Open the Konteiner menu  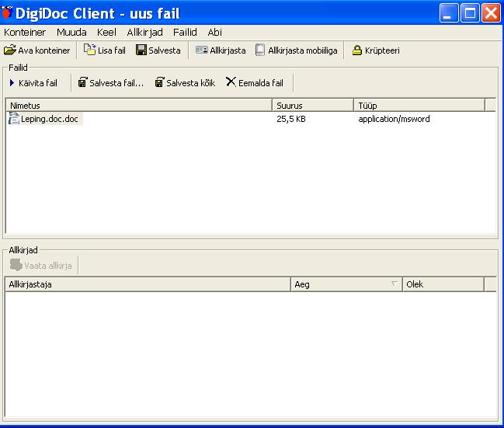tap(25, 33)
